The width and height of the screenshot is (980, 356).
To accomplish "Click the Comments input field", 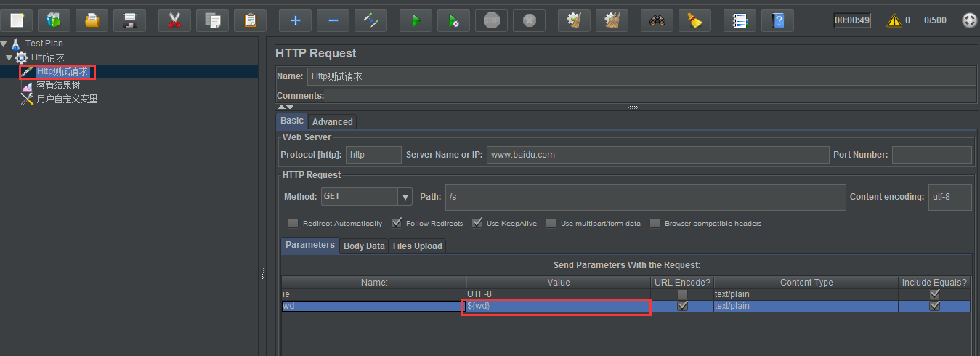I will coord(651,96).
